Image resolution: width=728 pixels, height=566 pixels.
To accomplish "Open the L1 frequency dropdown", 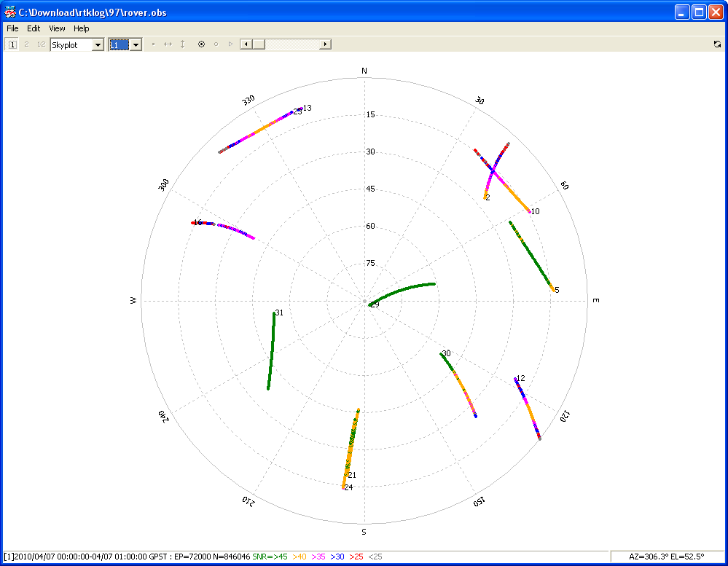I will click(135, 45).
